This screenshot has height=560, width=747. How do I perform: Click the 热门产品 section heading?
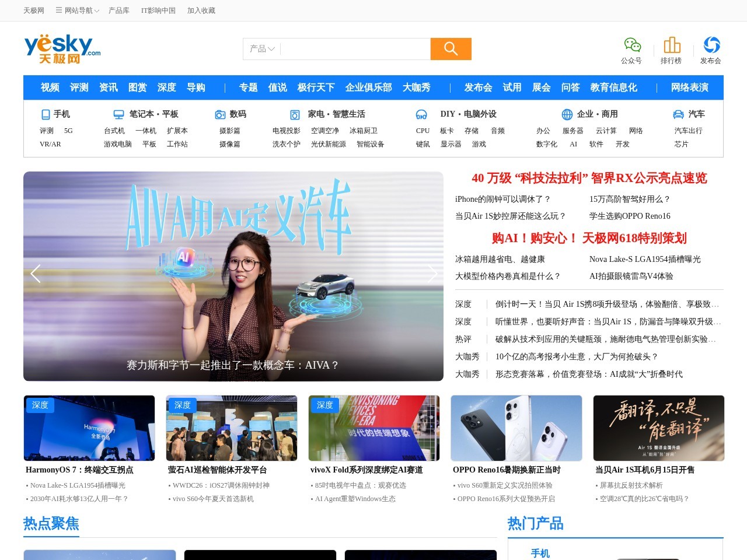pos(536,524)
